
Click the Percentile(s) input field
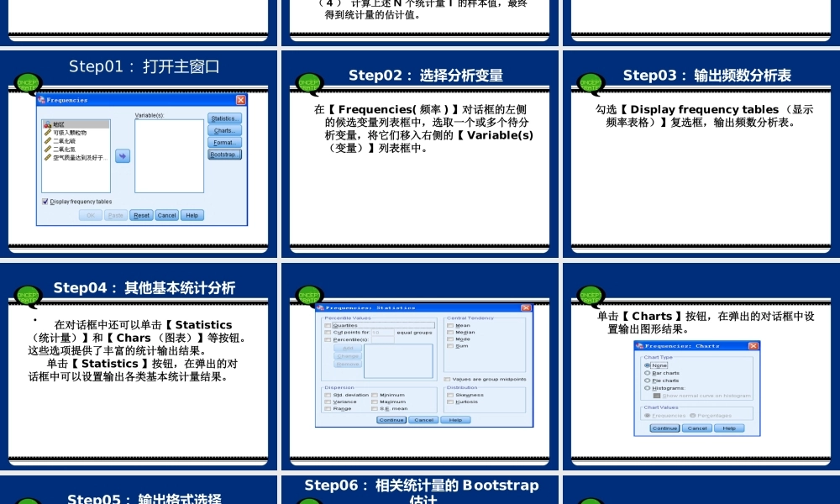[382, 339]
